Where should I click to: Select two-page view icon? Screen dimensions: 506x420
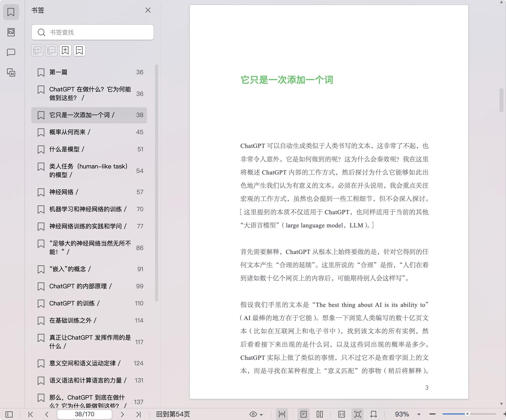tap(320, 414)
